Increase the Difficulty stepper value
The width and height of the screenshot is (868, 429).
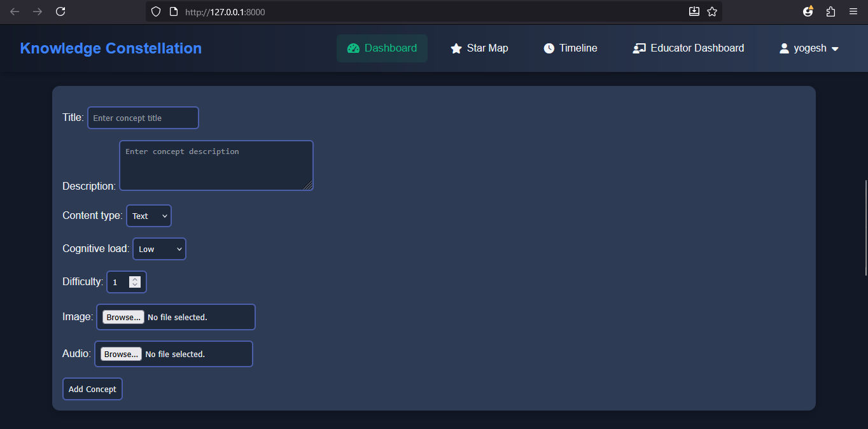coord(135,279)
